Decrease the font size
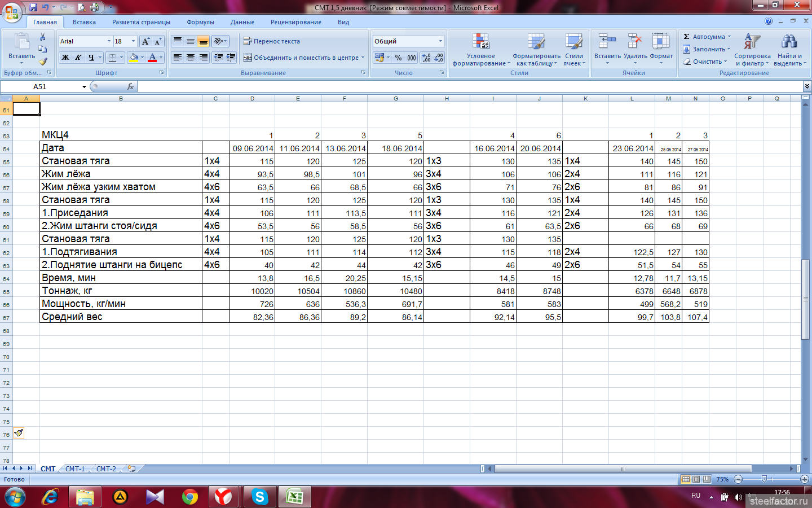812x508 pixels. pos(158,41)
